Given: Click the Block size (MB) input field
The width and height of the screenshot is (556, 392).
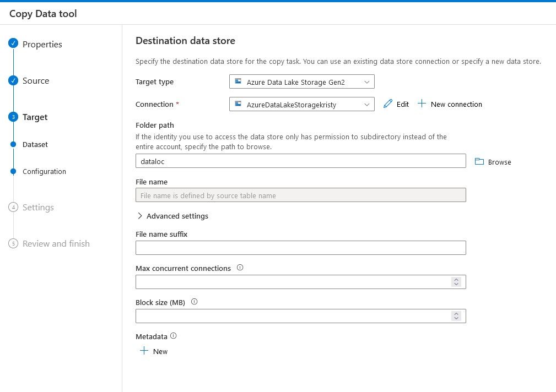Looking at the screenshot, I should point(292,316).
